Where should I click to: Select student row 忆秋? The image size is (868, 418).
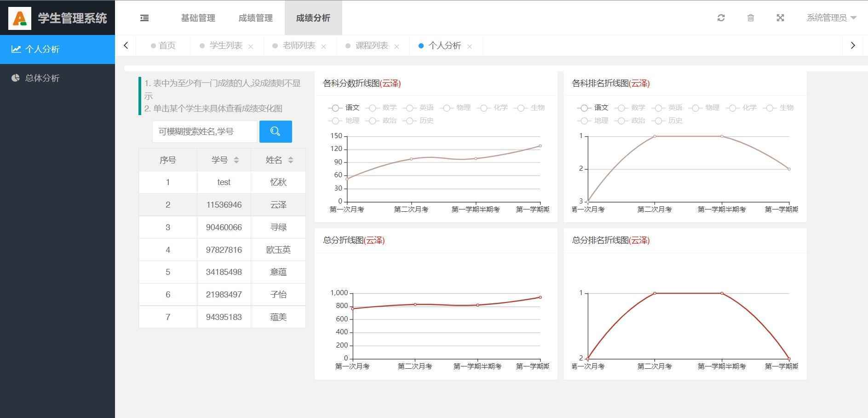pos(222,182)
